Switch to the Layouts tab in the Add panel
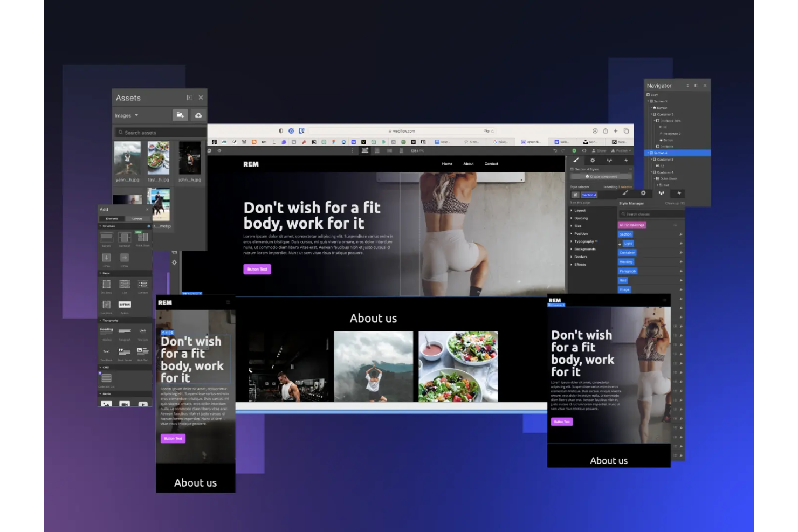The image size is (798, 532). click(x=137, y=218)
